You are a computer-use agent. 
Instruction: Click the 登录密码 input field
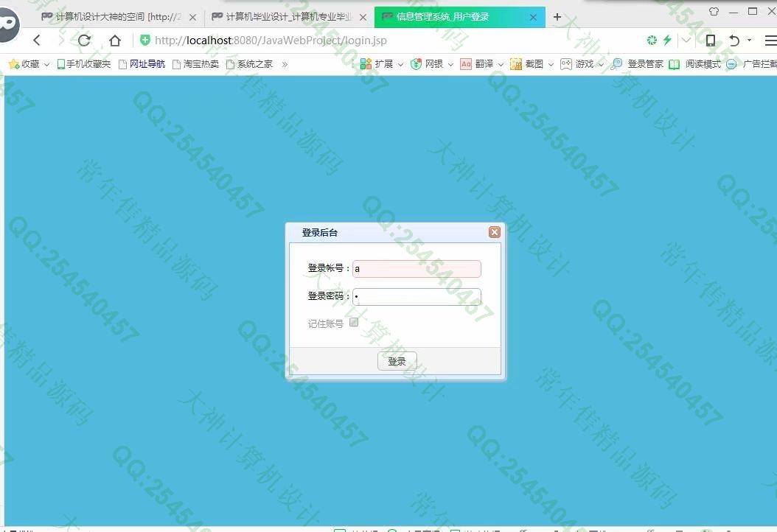[417, 296]
